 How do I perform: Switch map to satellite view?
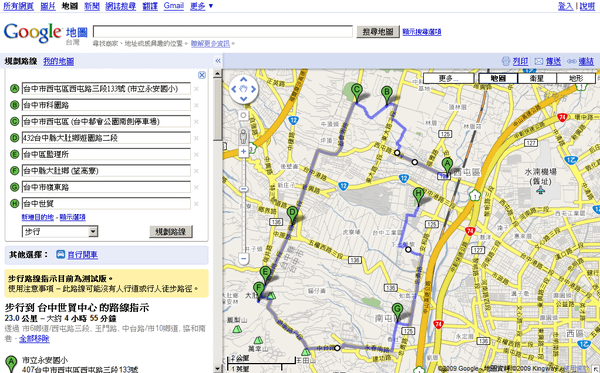click(537, 78)
